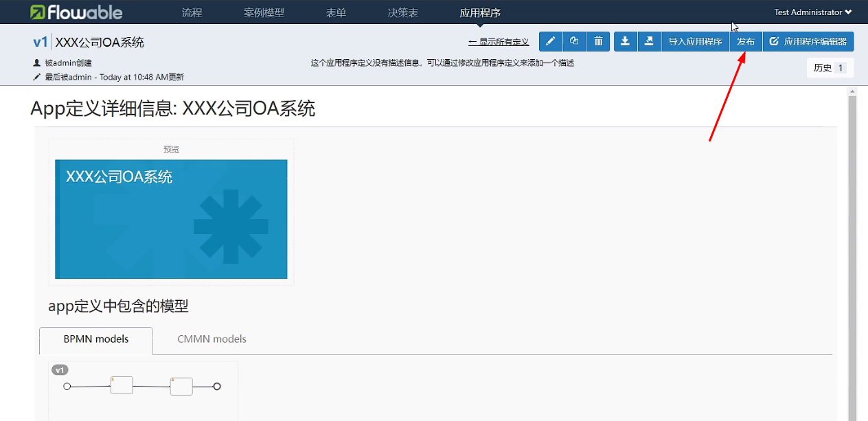The width and height of the screenshot is (868, 421).
Task: Open the 历史 versions button
Action: [x=830, y=68]
